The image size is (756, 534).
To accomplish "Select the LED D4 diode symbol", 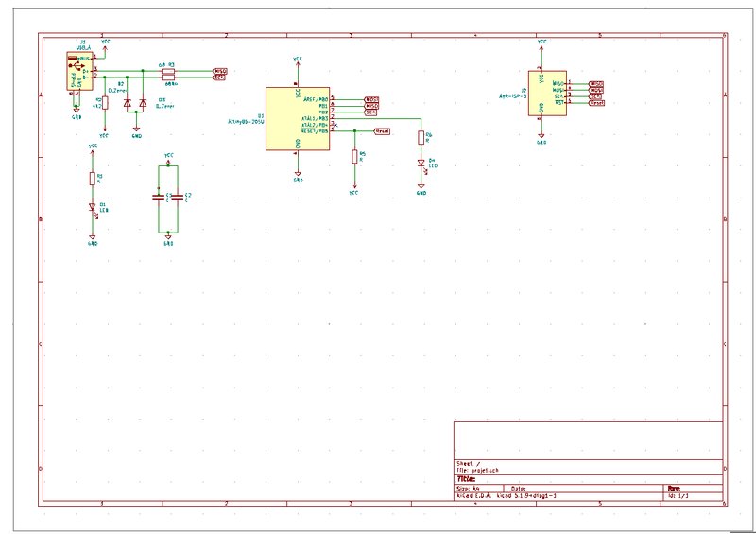I will click(x=421, y=163).
